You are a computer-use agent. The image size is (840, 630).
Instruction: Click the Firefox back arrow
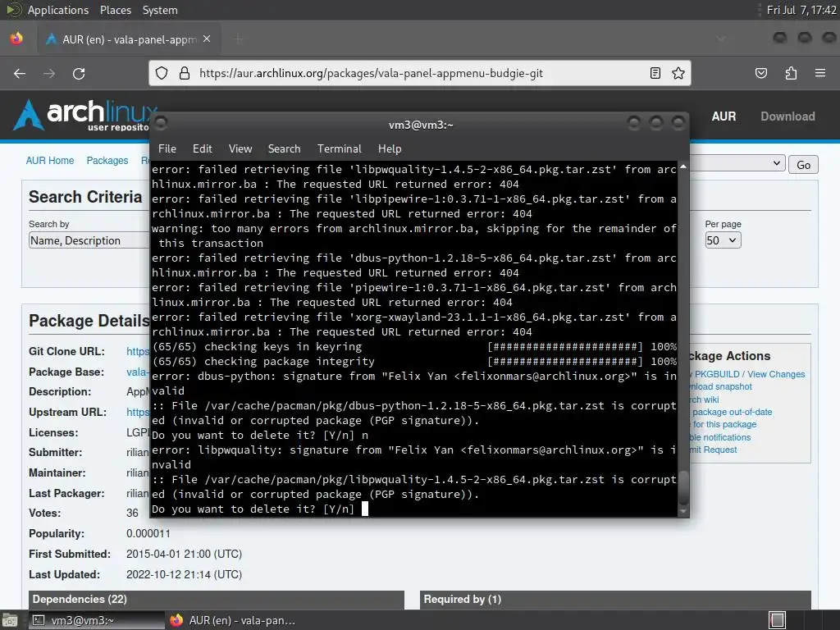coord(20,73)
